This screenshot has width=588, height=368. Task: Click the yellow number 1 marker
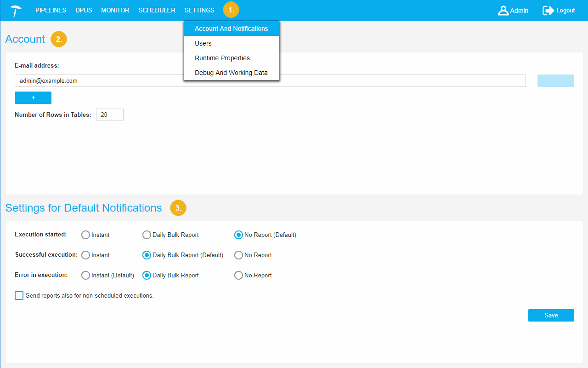[x=231, y=10]
